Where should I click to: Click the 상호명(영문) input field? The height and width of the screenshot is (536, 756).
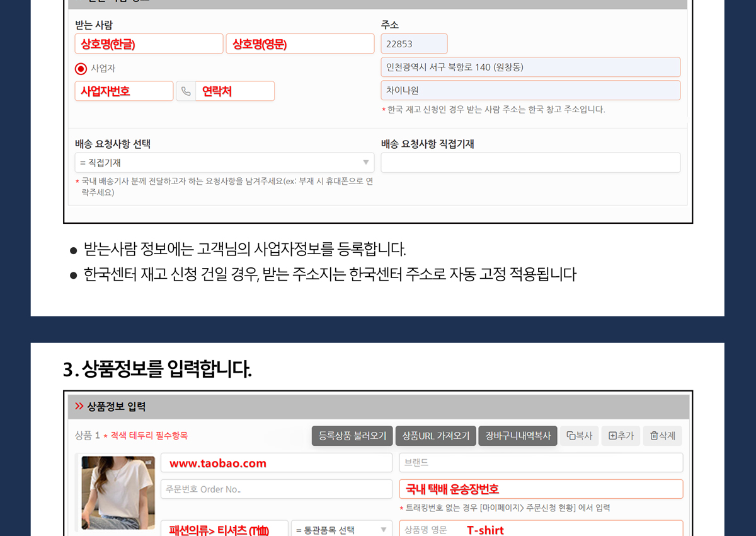[300, 44]
